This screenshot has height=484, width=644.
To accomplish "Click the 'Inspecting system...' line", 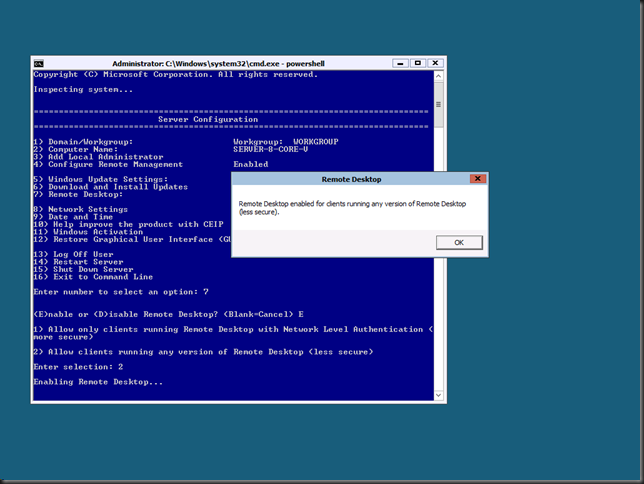I will click(x=83, y=90).
